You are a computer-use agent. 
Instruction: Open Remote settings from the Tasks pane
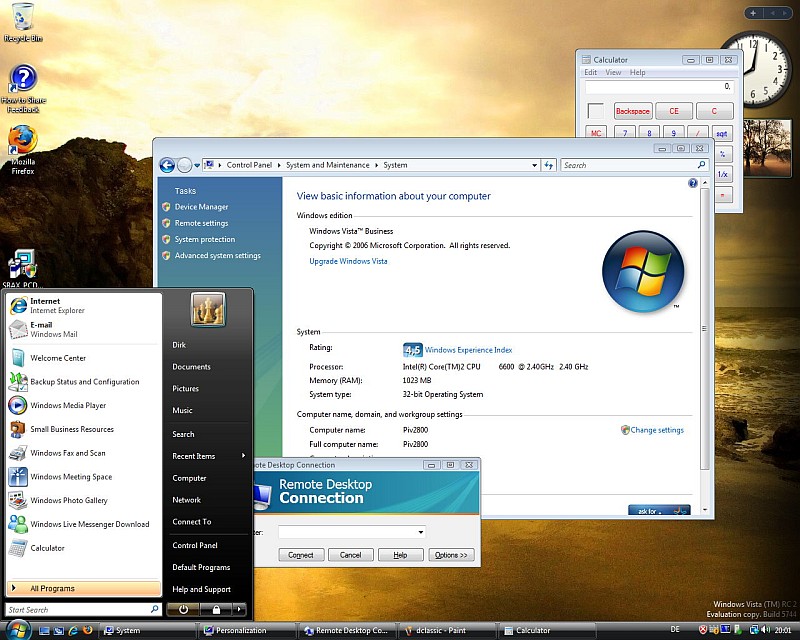coord(201,223)
